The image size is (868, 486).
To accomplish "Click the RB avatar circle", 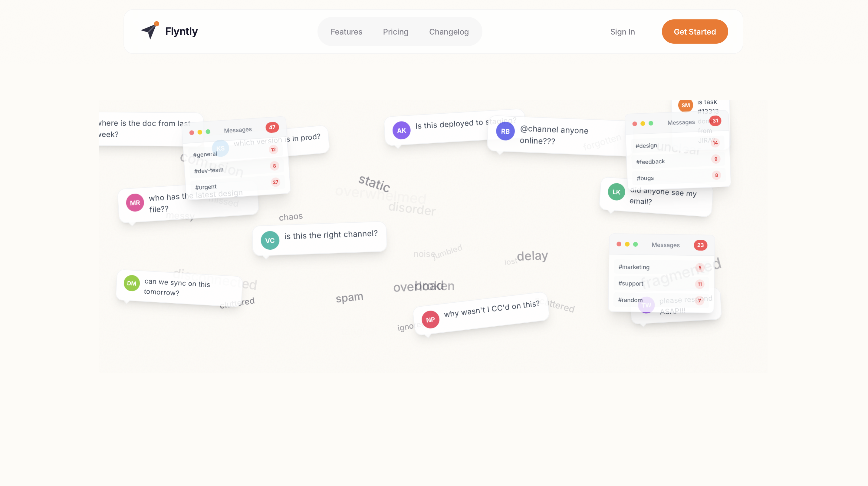I will [505, 131].
